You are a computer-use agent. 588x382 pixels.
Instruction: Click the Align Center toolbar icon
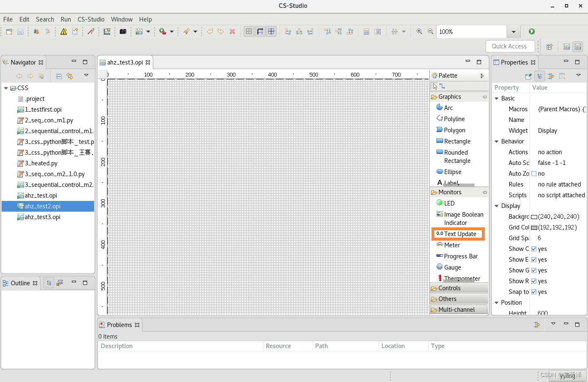(299, 31)
